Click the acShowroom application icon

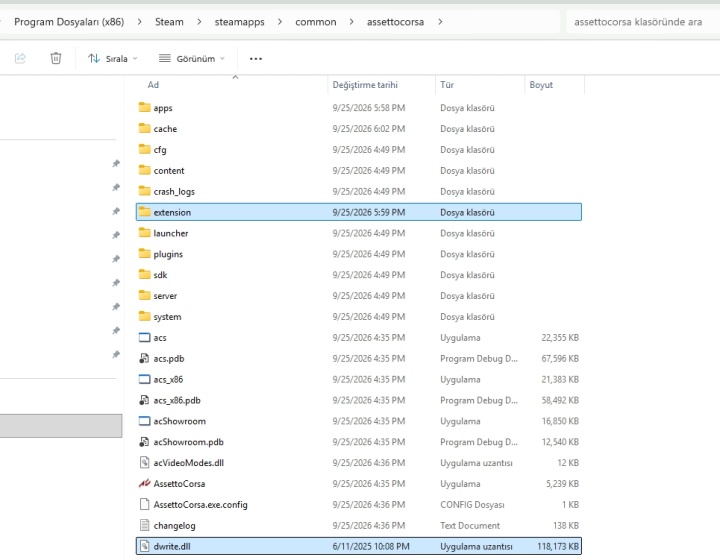click(x=145, y=421)
